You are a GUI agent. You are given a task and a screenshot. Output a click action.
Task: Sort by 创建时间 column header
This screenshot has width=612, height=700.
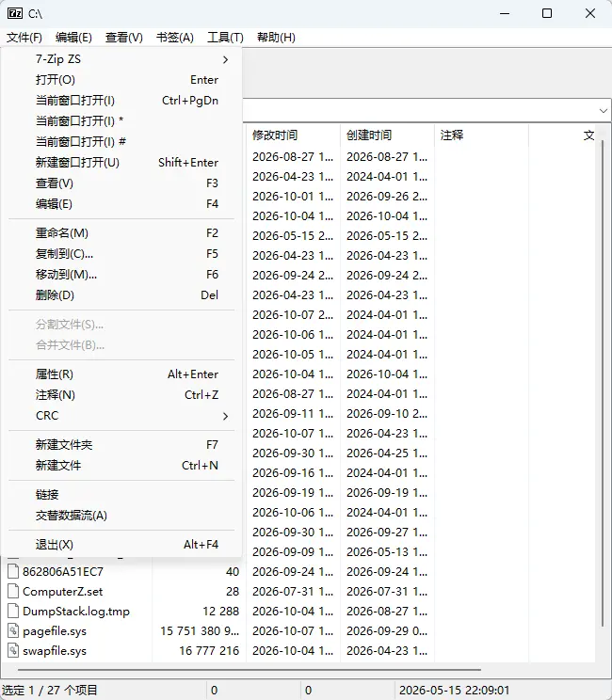point(387,135)
